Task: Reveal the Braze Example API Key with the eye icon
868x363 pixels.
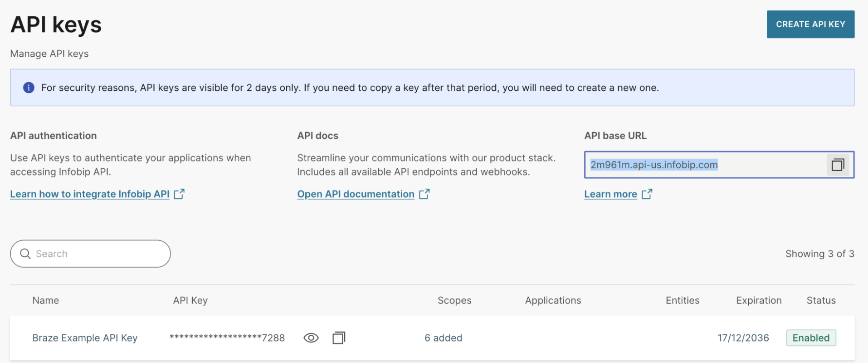Action: click(x=311, y=338)
